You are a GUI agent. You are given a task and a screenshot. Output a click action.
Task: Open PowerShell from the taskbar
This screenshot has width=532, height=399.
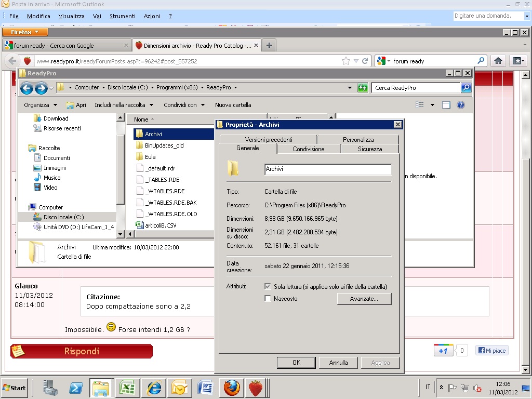point(76,388)
